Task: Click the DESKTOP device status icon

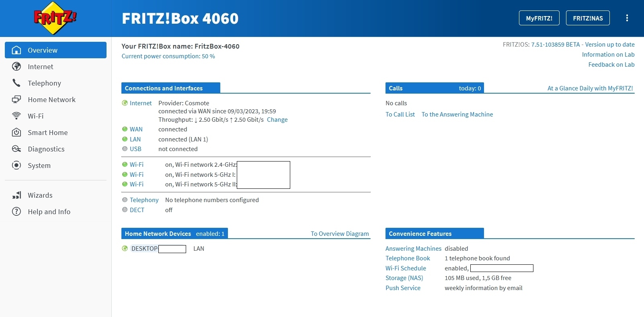Action: click(x=125, y=249)
